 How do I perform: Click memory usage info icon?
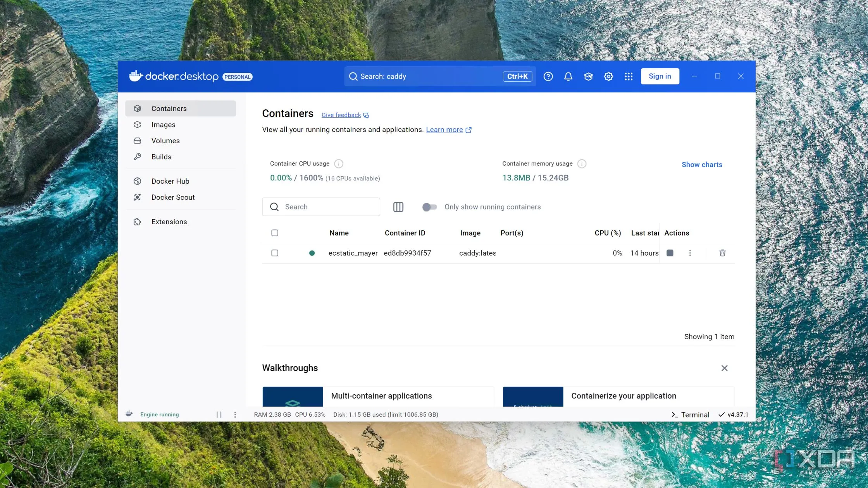(582, 164)
